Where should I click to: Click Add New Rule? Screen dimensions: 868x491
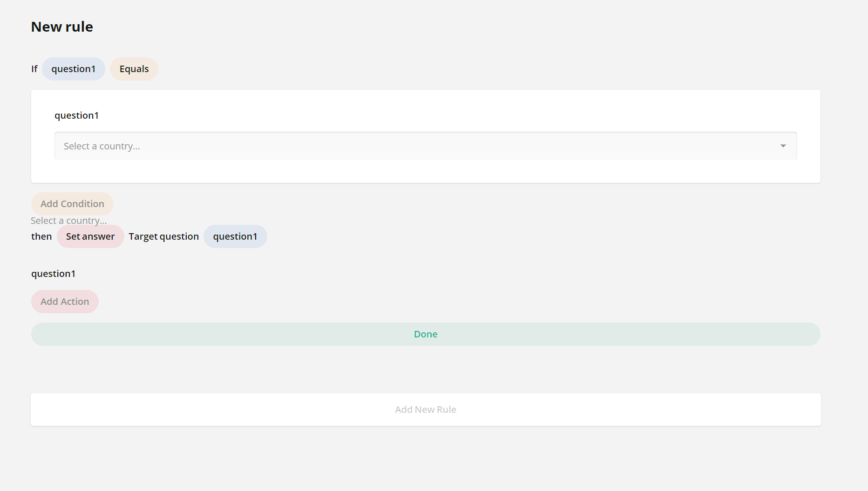(x=425, y=409)
